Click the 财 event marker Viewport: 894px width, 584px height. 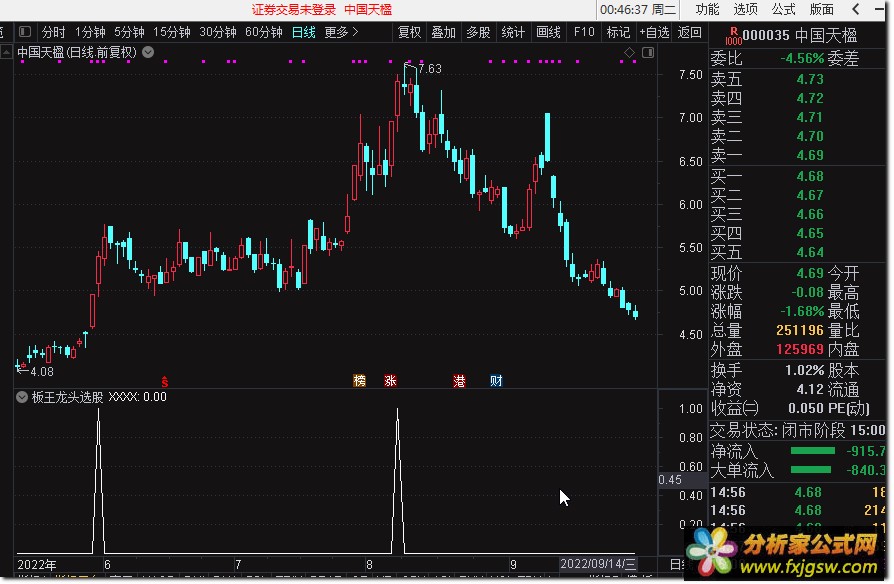pos(496,380)
